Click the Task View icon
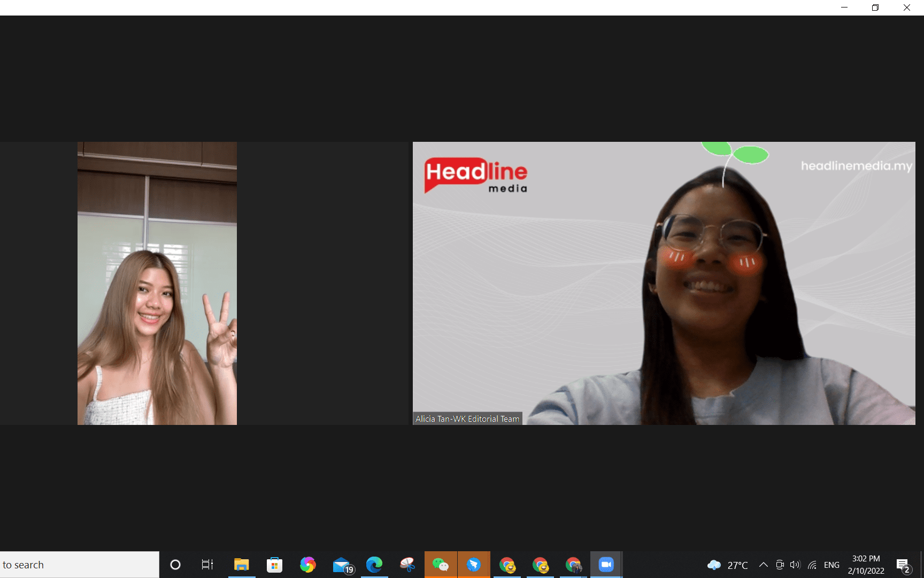This screenshot has height=578, width=924. (207, 565)
